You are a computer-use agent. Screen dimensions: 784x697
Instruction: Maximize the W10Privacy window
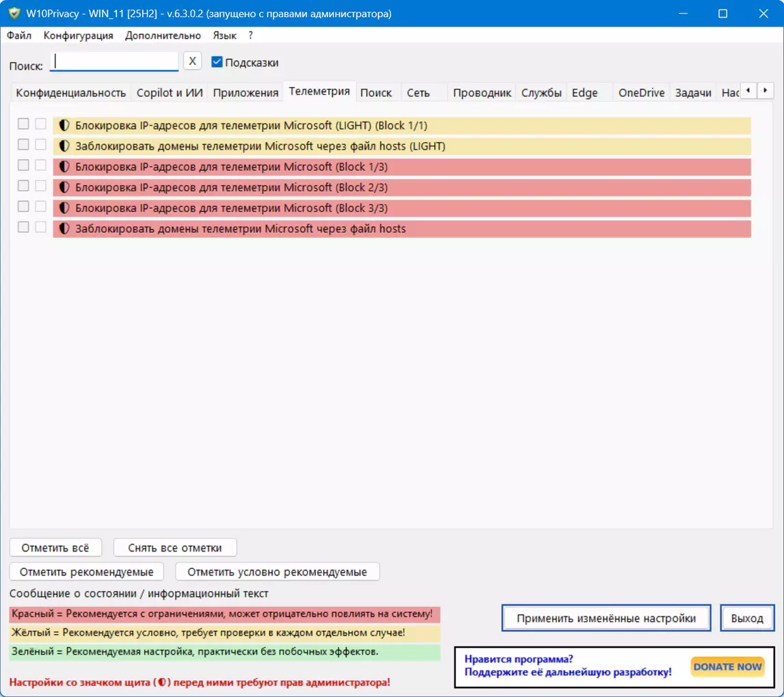point(723,14)
